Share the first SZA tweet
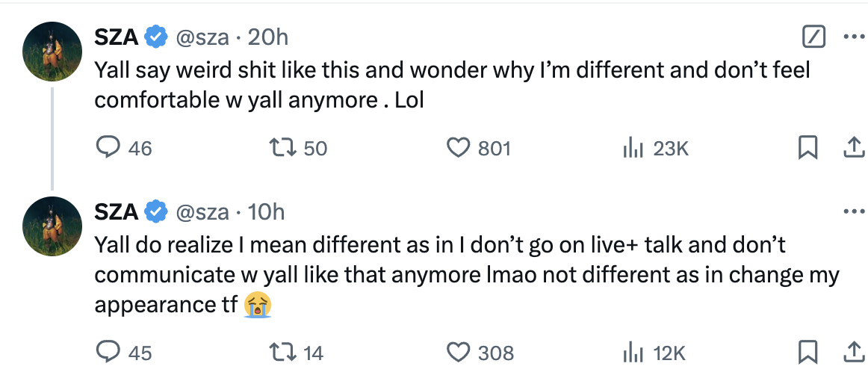The width and height of the screenshot is (868, 384). [853, 148]
